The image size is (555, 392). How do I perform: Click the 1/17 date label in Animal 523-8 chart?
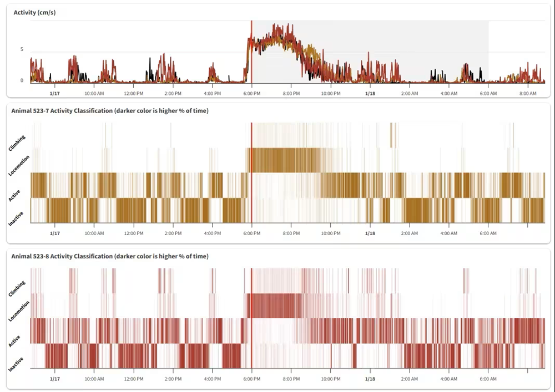(54, 379)
